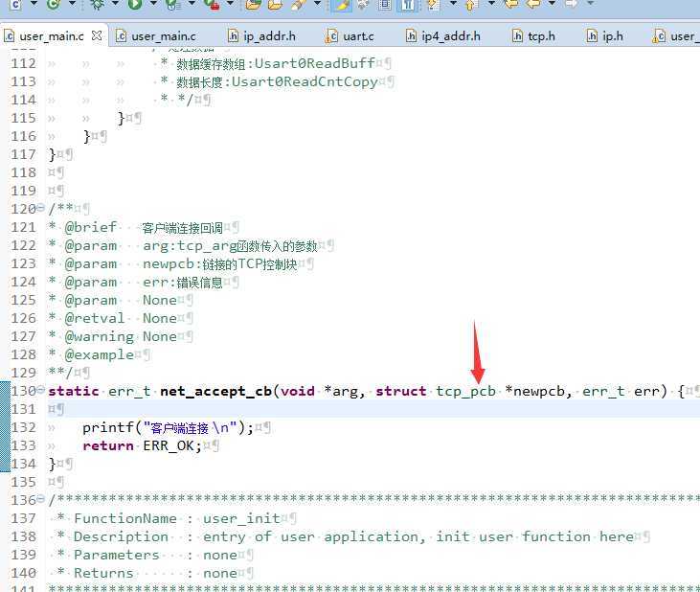700x592 pixels.
Task: Click the line 132 printf statement
Action: click(x=168, y=427)
